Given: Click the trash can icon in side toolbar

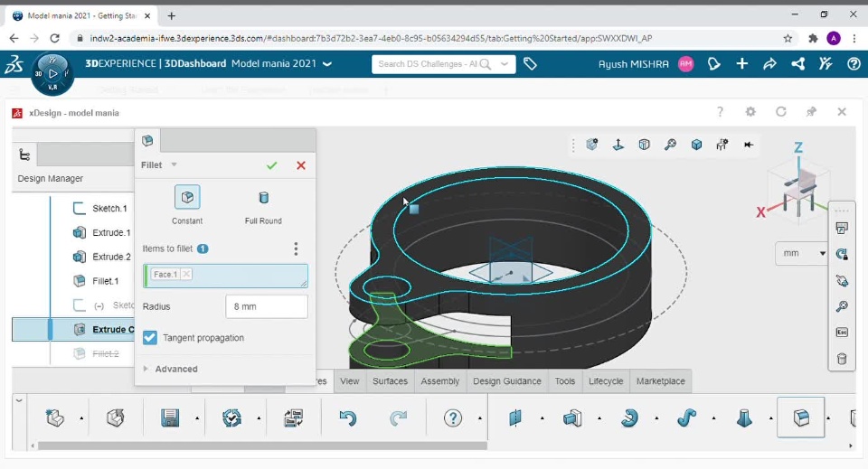Looking at the screenshot, I should point(842,359).
